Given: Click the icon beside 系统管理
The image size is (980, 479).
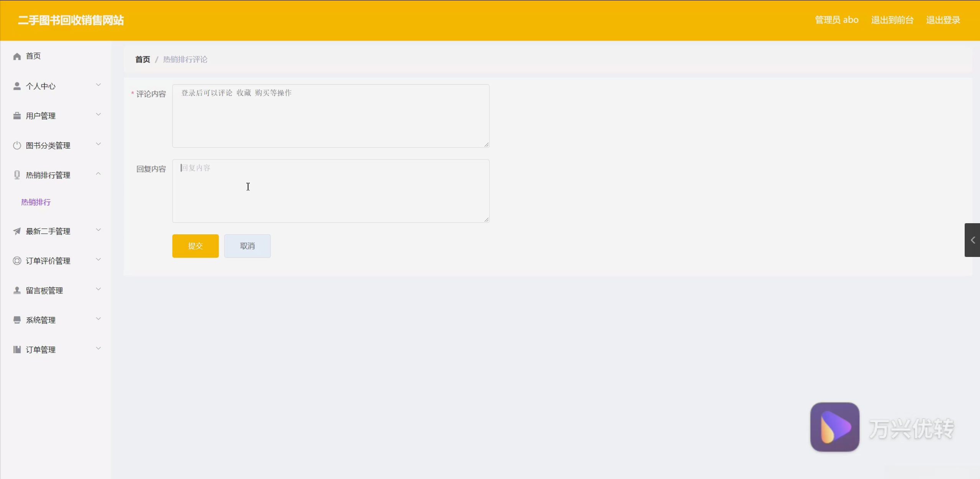Looking at the screenshot, I should coord(17,320).
